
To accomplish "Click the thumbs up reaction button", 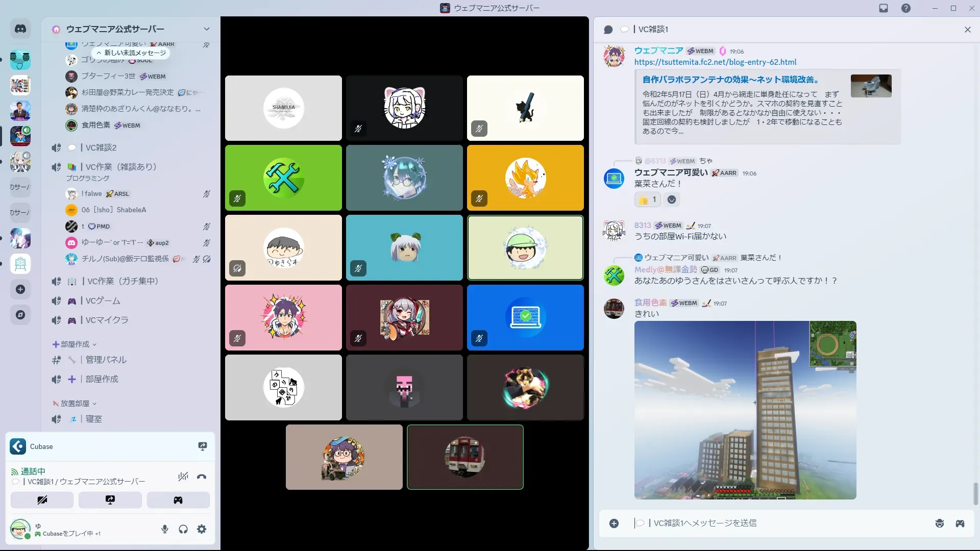I will pyautogui.click(x=647, y=199).
